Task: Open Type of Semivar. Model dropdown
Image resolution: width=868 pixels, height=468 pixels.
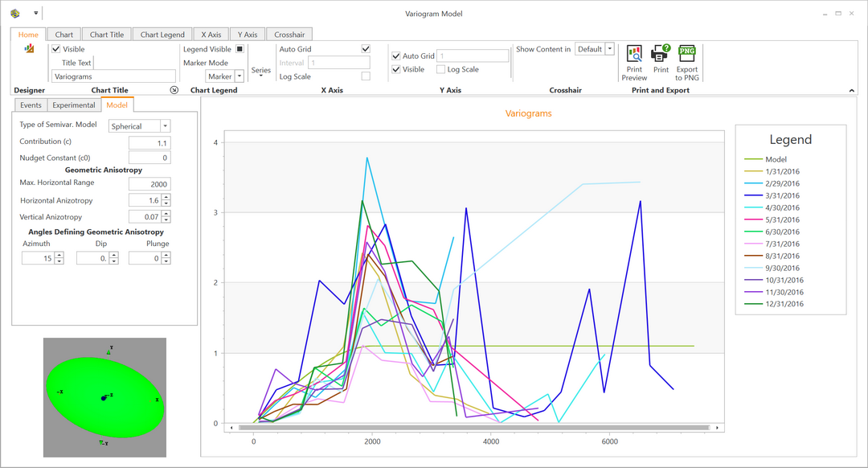Action: pyautogui.click(x=165, y=125)
